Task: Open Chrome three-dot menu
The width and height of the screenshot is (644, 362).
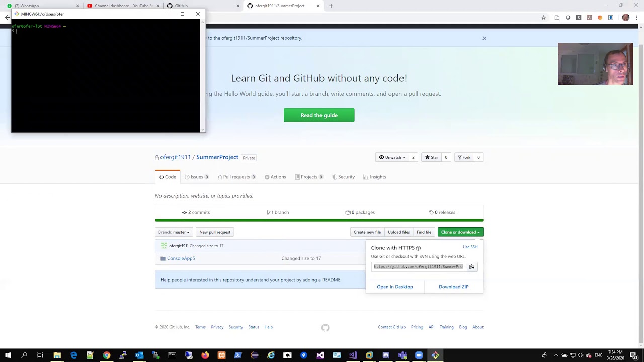Action: point(637,18)
